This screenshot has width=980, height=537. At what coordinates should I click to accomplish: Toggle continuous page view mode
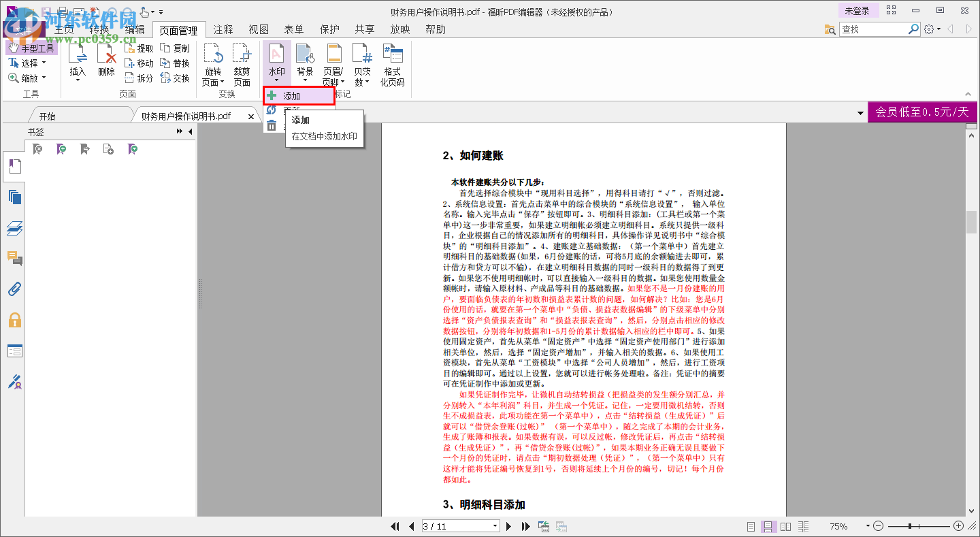coord(768,527)
